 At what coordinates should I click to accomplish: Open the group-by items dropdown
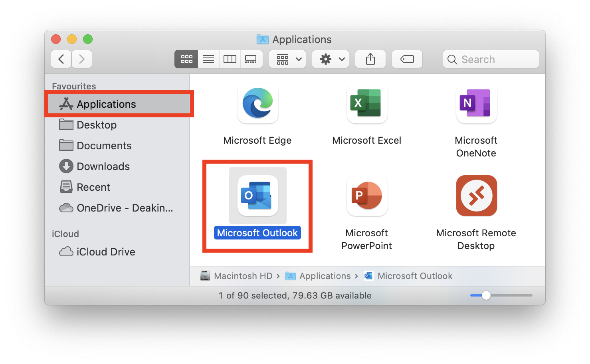287,59
